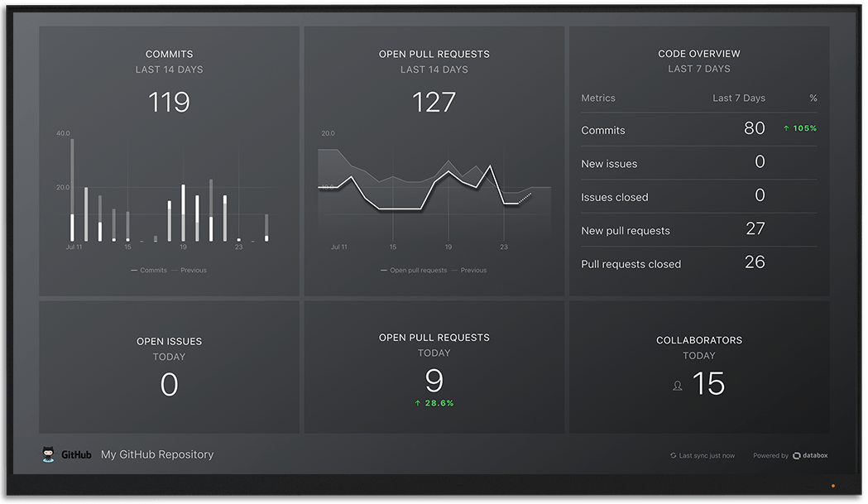Select the Commits row in Code Overview
The image size is (868, 504).
point(603,130)
